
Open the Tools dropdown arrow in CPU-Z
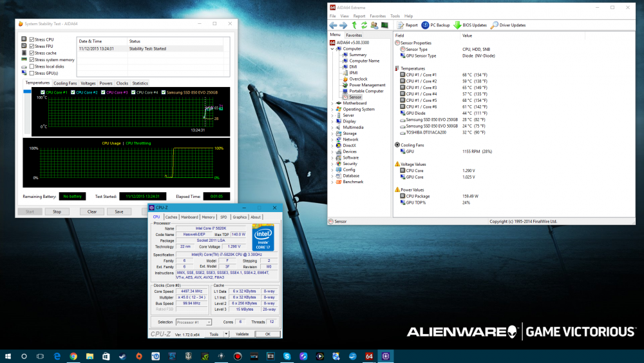click(226, 334)
